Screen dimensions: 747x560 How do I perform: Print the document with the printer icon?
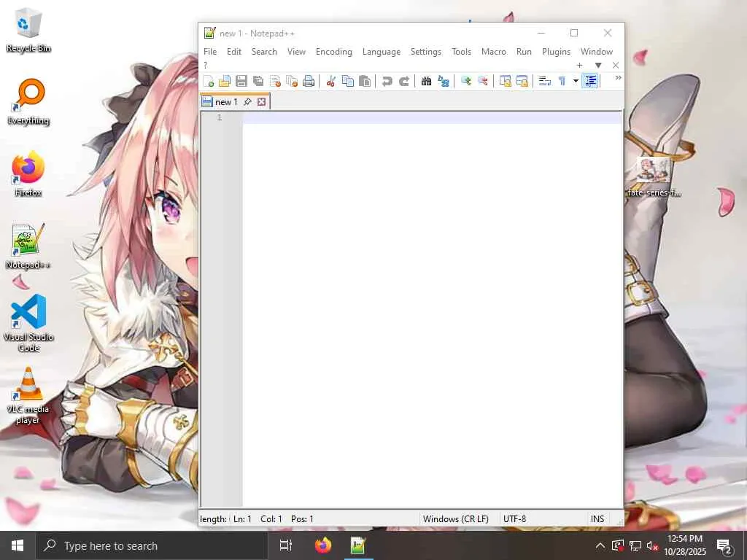tap(309, 81)
